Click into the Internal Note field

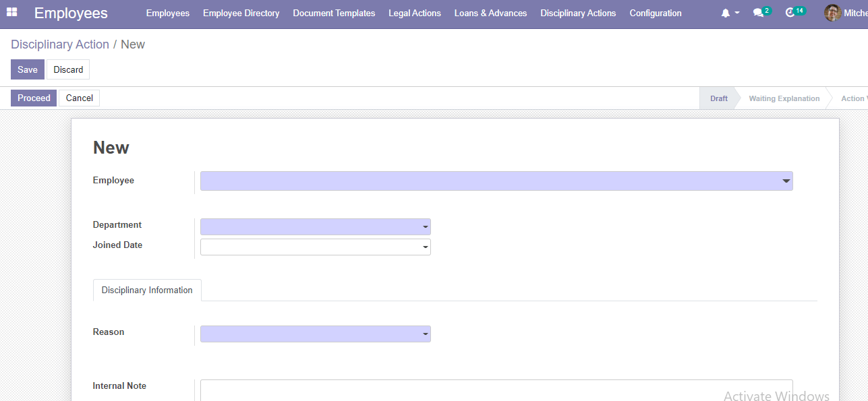click(x=496, y=390)
